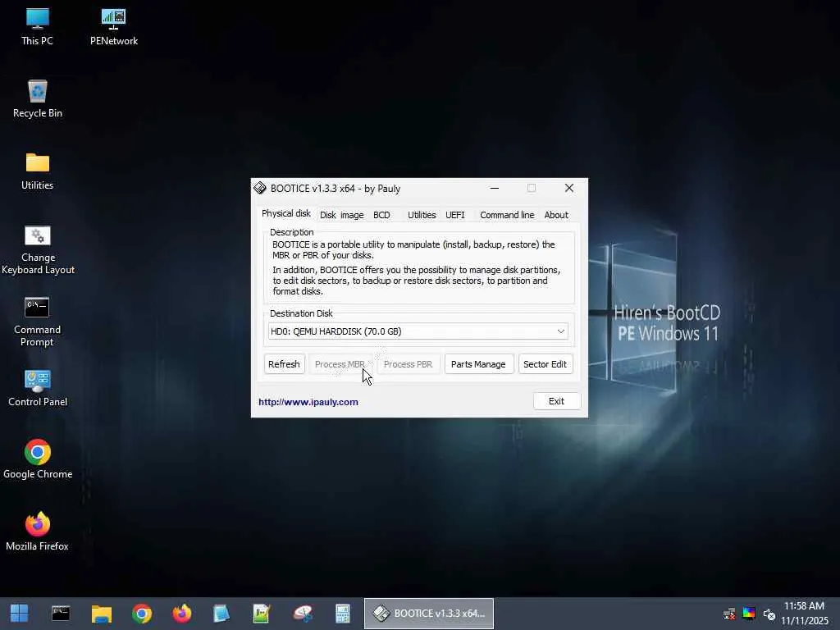Launch Google Chrome from desktop
Viewport: 840px width, 630px height.
(38, 459)
